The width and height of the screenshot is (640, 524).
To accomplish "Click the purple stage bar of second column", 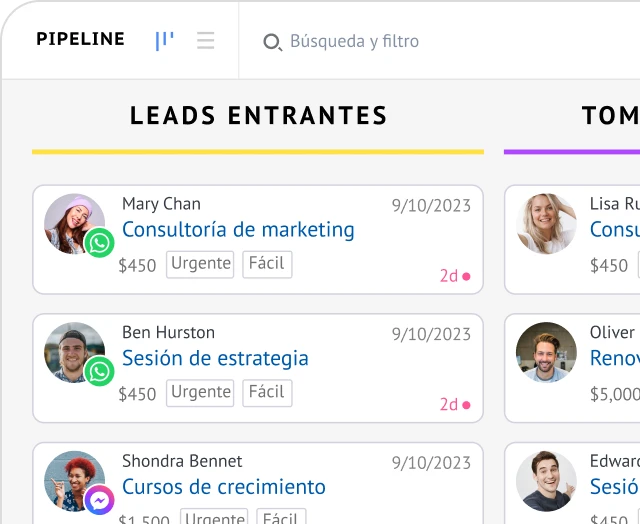I will [572, 152].
